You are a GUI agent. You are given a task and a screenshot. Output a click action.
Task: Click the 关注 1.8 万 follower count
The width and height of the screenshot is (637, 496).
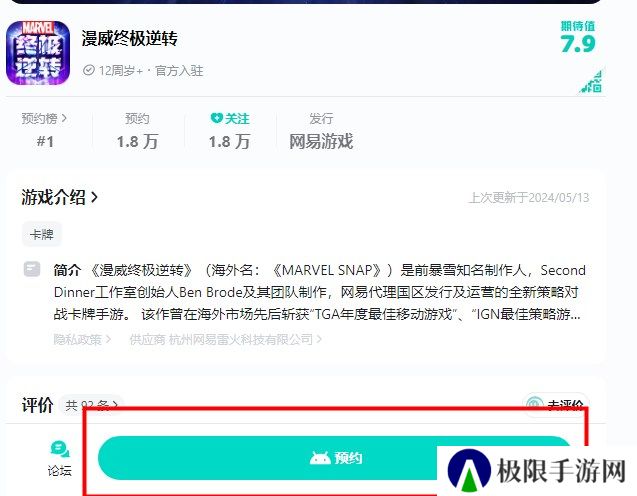coord(230,142)
